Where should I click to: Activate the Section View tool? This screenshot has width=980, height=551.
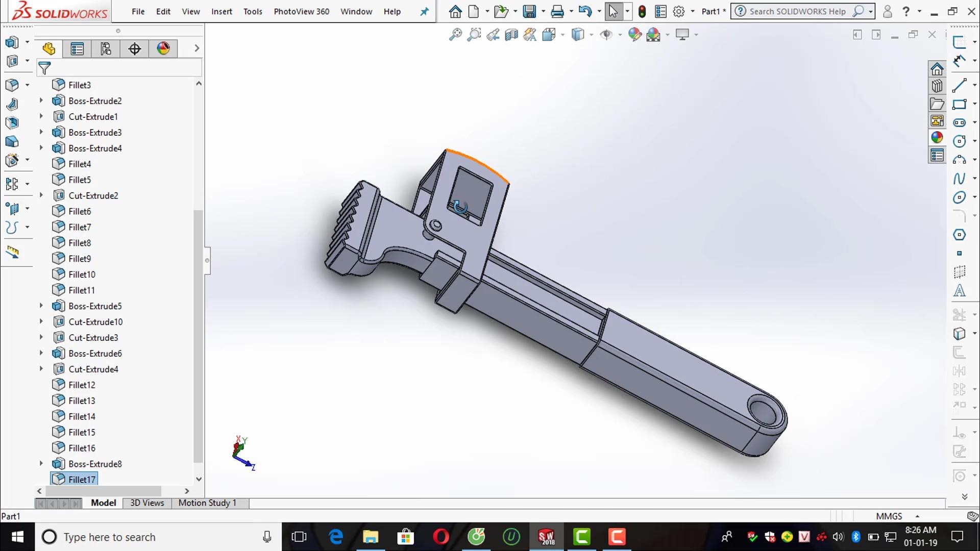point(511,34)
